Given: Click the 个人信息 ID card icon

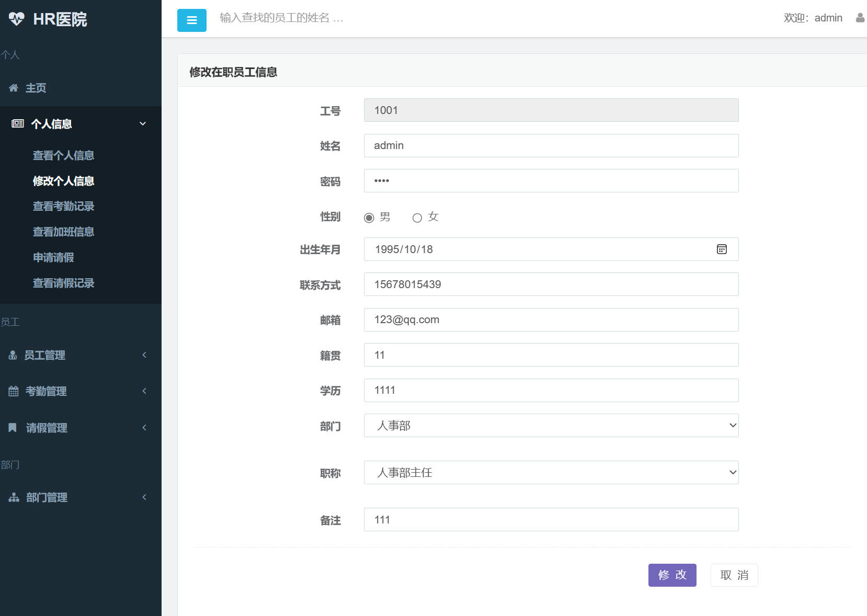Looking at the screenshot, I should (x=17, y=123).
